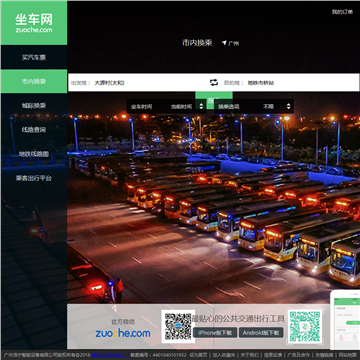
Task: Click the departure 出发地 input field
Action: (138, 83)
